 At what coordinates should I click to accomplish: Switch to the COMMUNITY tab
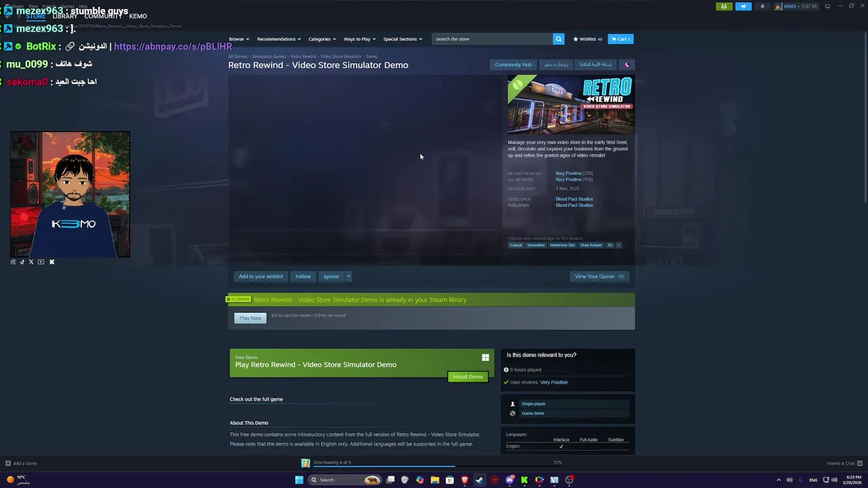coord(103,16)
